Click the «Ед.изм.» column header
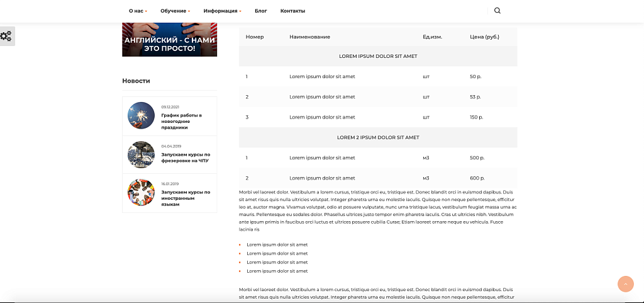This screenshot has height=303, width=644. click(x=433, y=37)
